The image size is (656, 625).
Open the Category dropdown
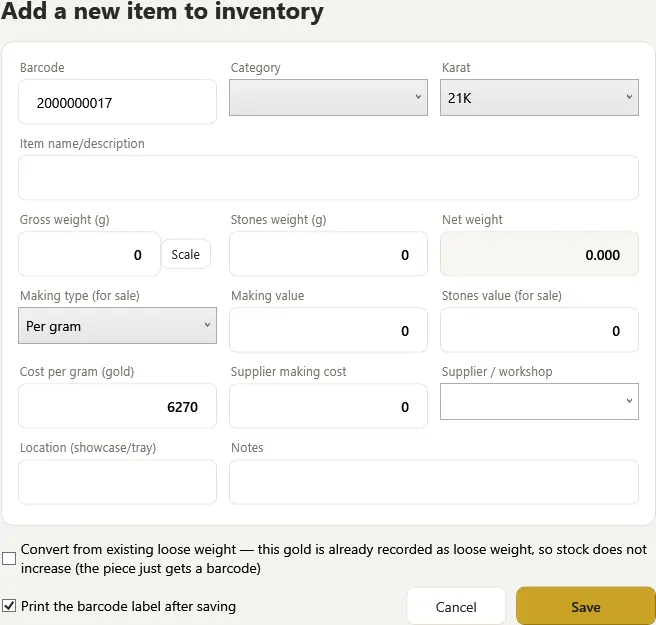[328, 97]
